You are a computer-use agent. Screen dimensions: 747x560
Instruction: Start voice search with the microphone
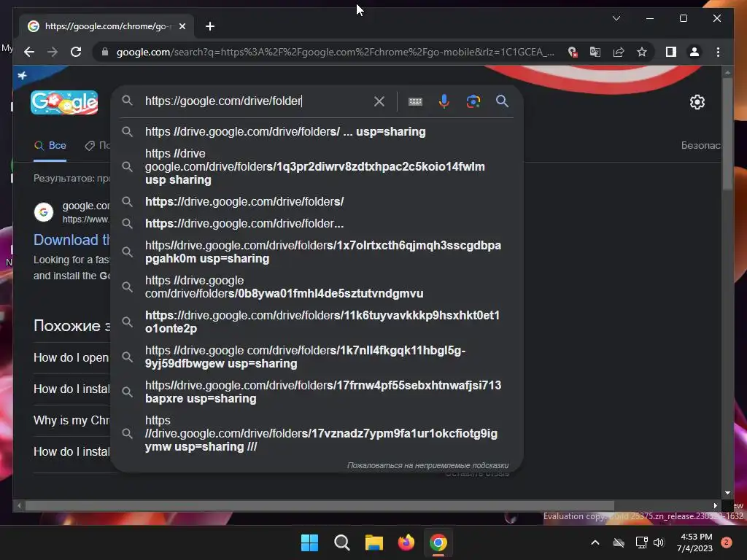pos(444,101)
